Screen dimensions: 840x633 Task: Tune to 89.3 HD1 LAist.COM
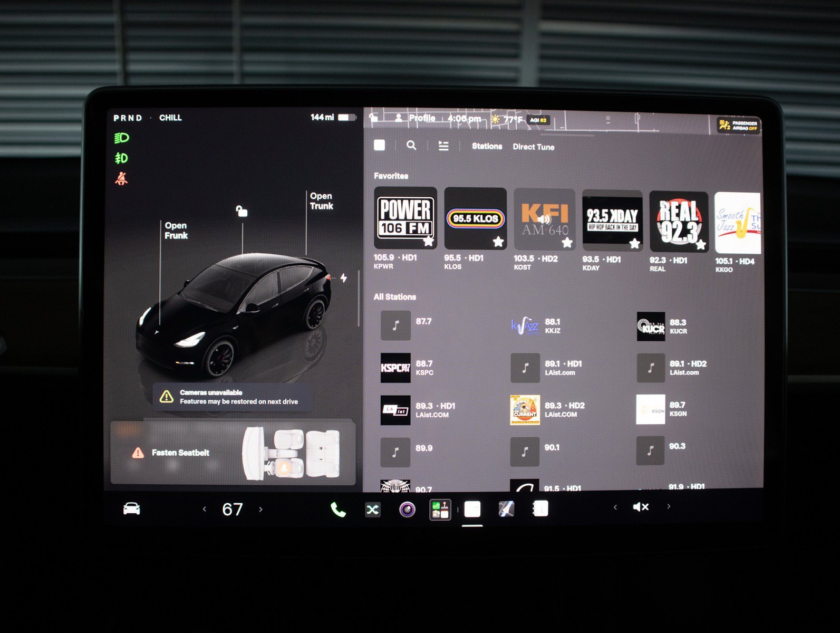coord(418,410)
